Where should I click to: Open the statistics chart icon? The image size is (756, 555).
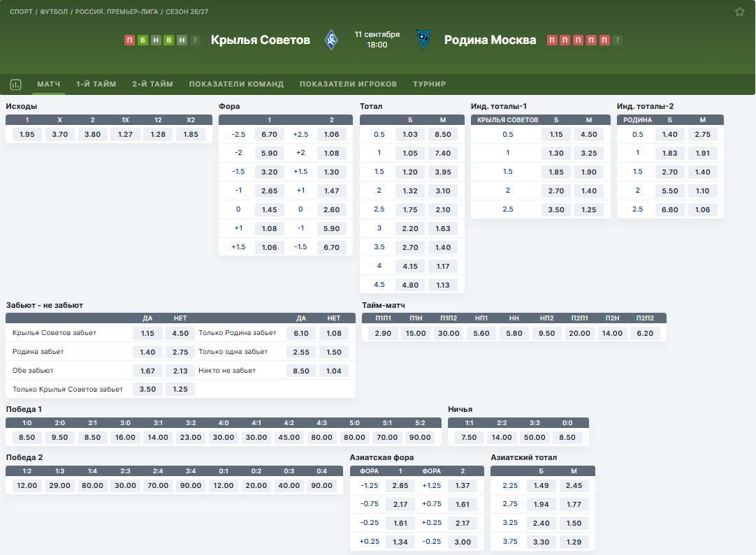(x=15, y=84)
